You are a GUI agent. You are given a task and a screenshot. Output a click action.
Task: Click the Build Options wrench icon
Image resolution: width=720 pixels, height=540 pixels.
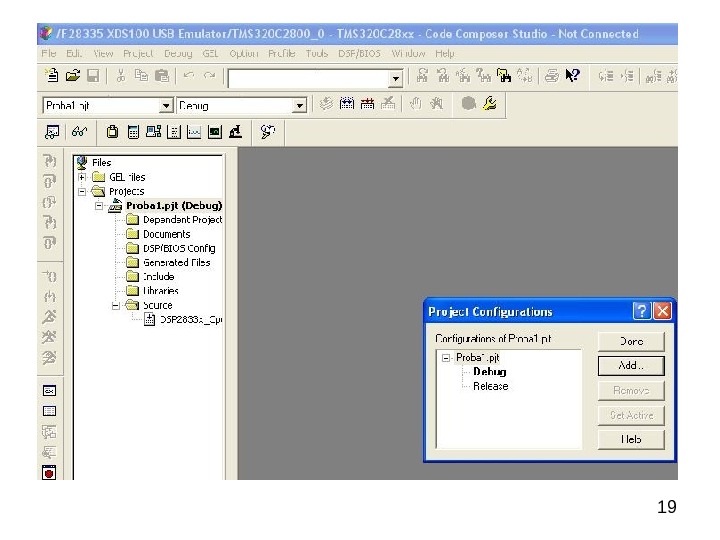click(489, 103)
